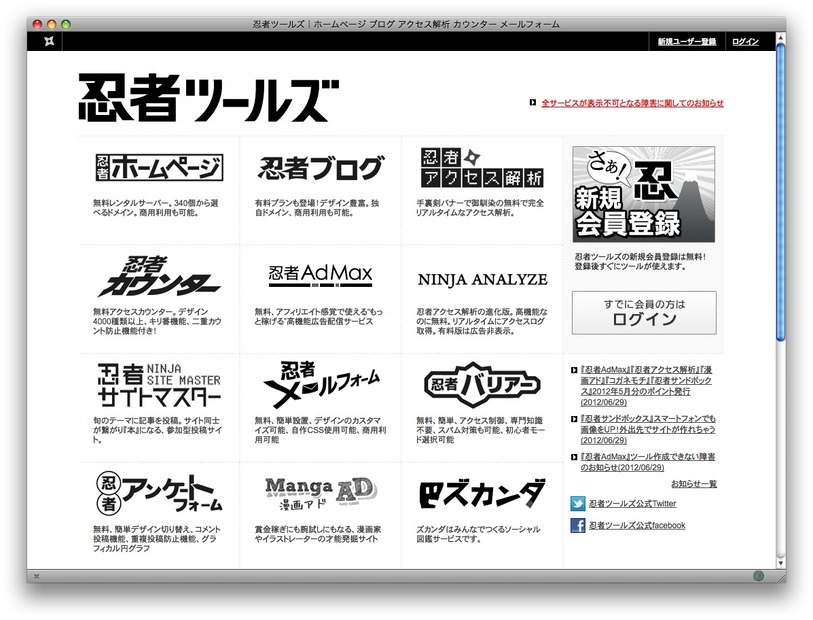The width and height of the screenshot is (813, 620).
Task: Open the 忍者ツールズ公式Twitter link
Action: (x=632, y=503)
